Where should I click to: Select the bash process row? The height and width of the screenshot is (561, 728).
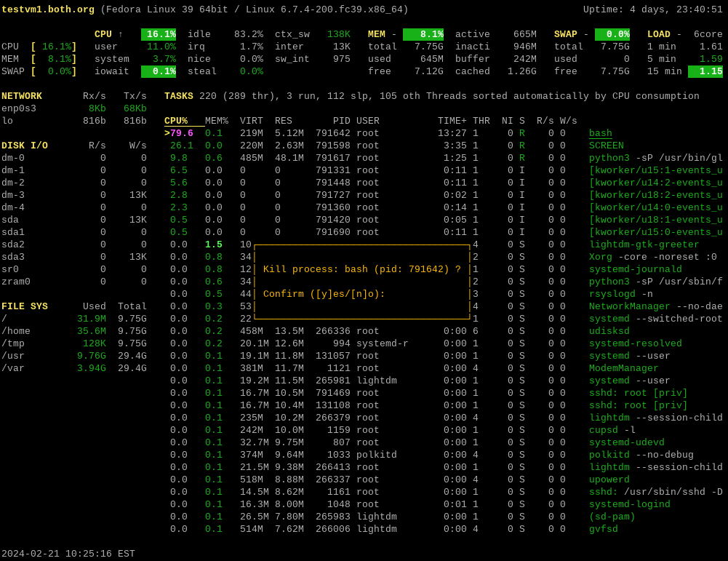[x=600, y=133]
